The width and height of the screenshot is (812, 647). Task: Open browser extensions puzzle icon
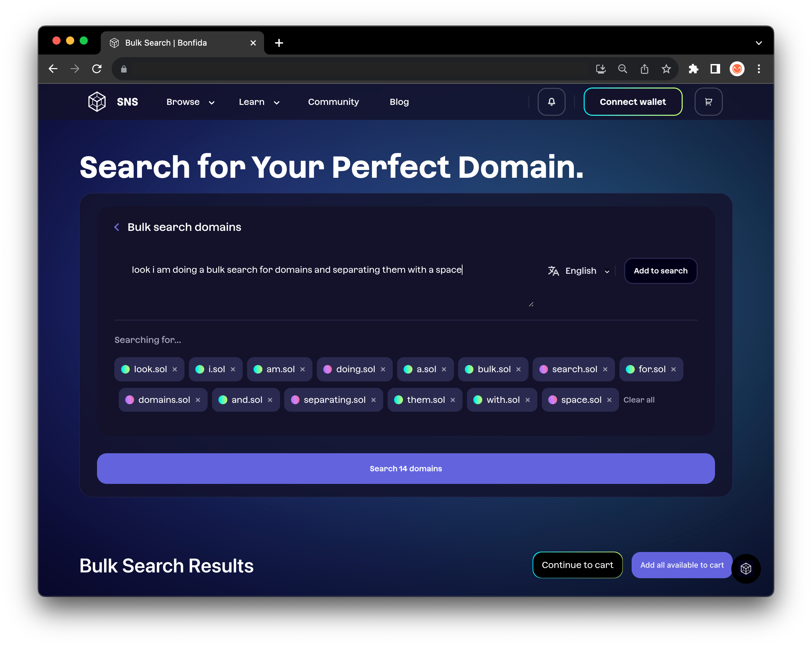pos(693,69)
